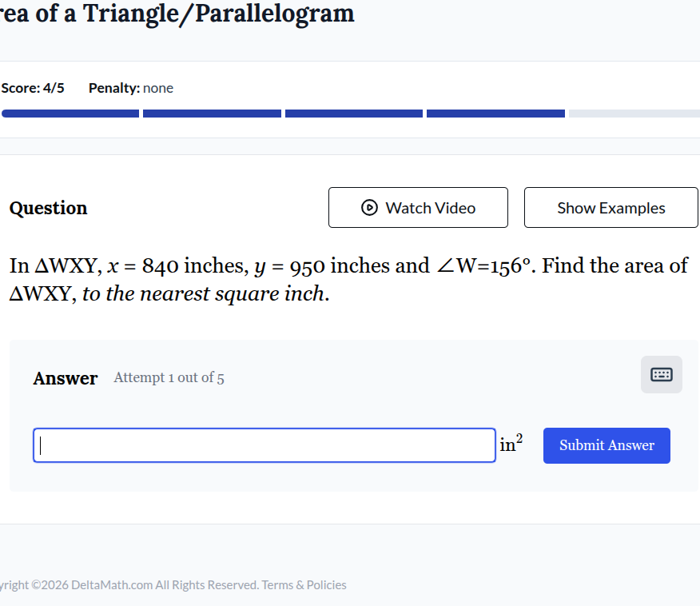The image size is (700, 606).
Task: Open the on-screen math keyboard
Action: click(x=661, y=375)
